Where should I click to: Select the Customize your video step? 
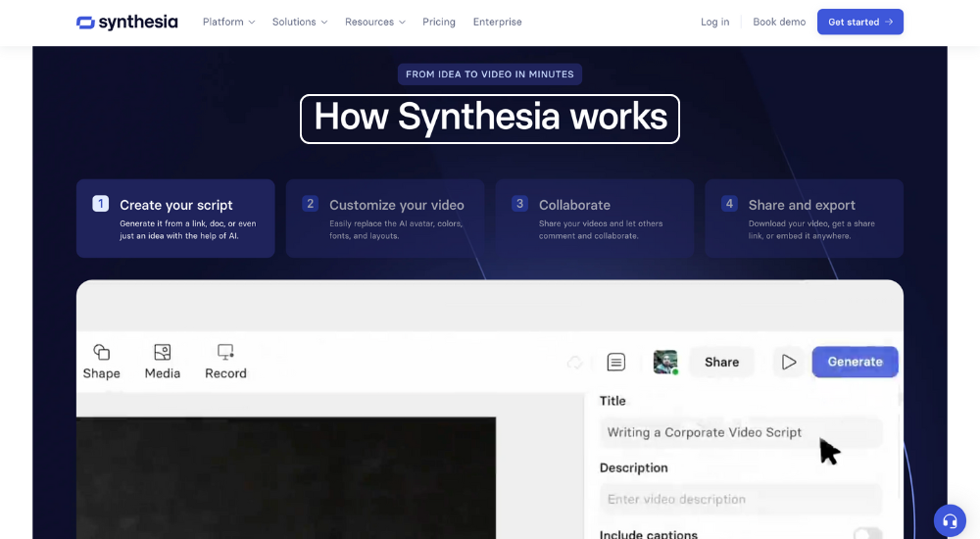point(385,219)
